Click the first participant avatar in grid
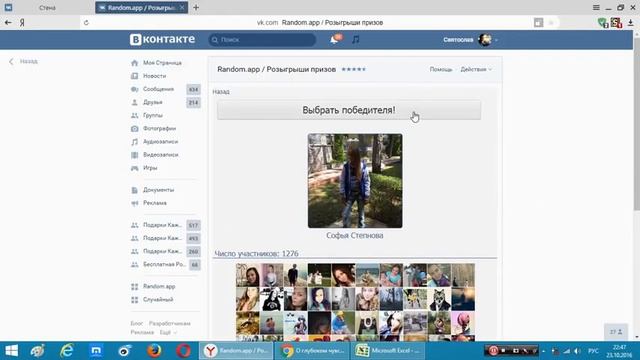The image size is (640, 360). point(248,275)
